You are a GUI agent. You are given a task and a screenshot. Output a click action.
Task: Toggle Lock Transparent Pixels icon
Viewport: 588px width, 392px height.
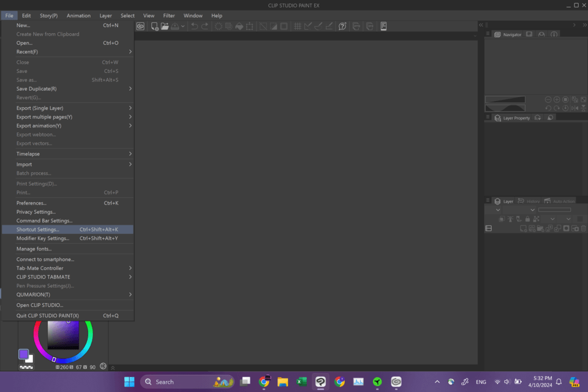coord(537,219)
